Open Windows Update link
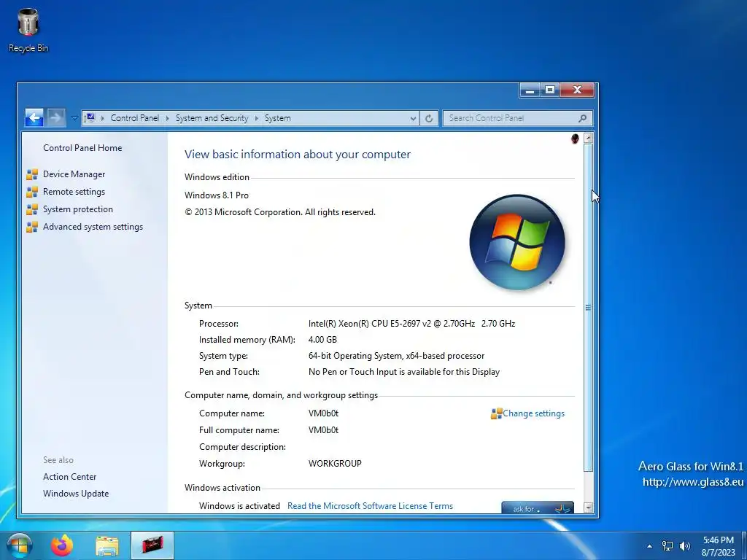 point(76,494)
